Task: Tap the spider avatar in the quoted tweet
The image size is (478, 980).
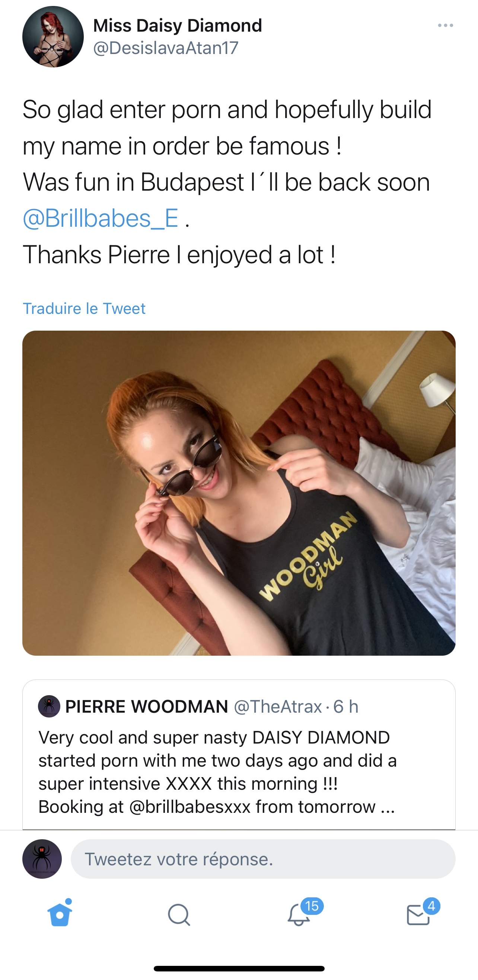Action: pyautogui.click(x=49, y=706)
